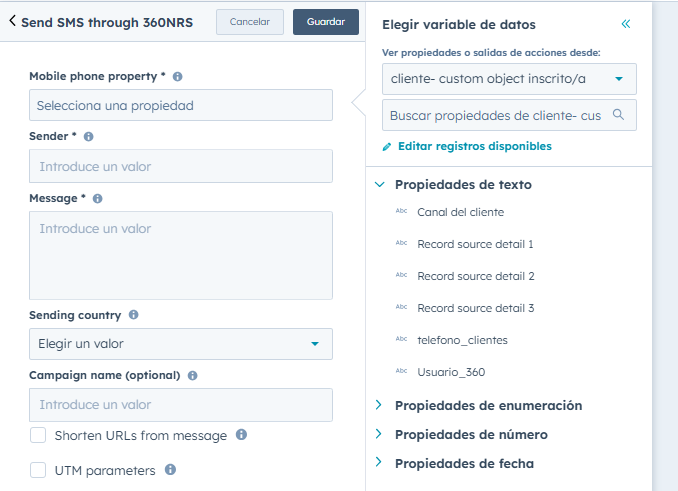Select the telefono_clientes property
Image resolution: width=678 pixels, height=491 pixels.
pos(462,340)
